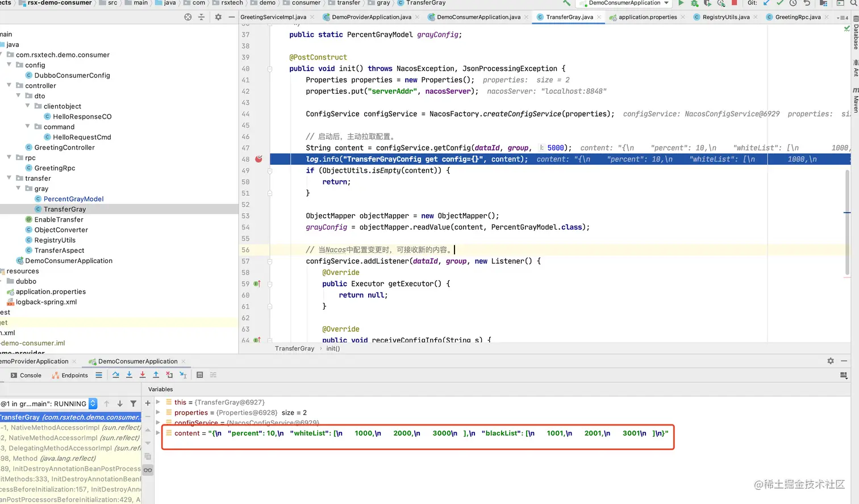Viewport: 859px width, 504px height.
Task: Open thread selector dropdown showing RUNNING
Action: tap(93, 403)
